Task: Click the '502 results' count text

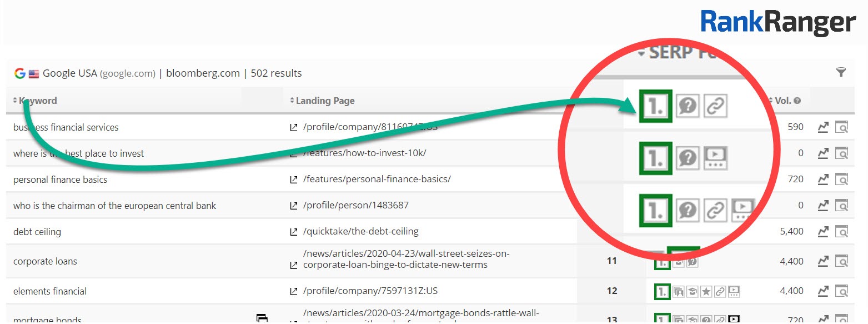Action: coord(277,73)
